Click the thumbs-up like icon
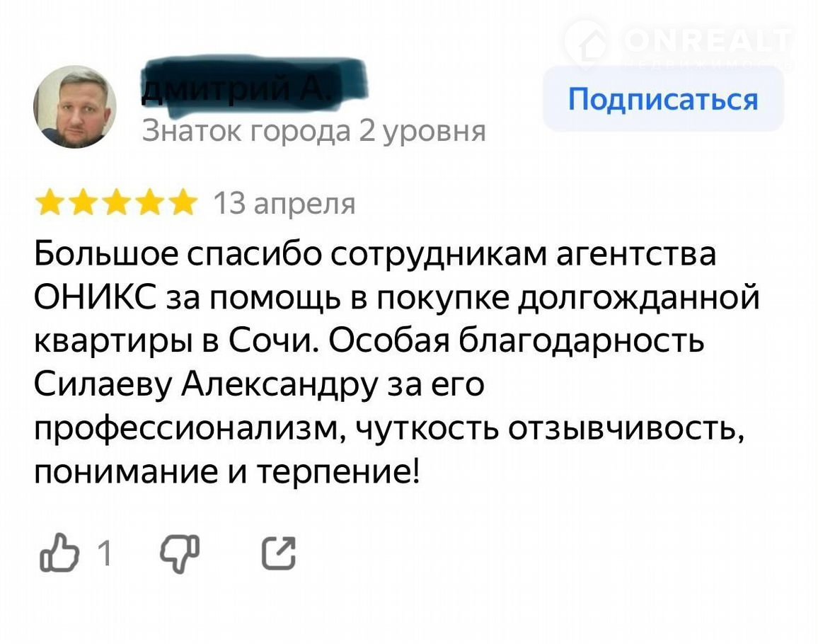818x644 pixels. pos(59,554)
